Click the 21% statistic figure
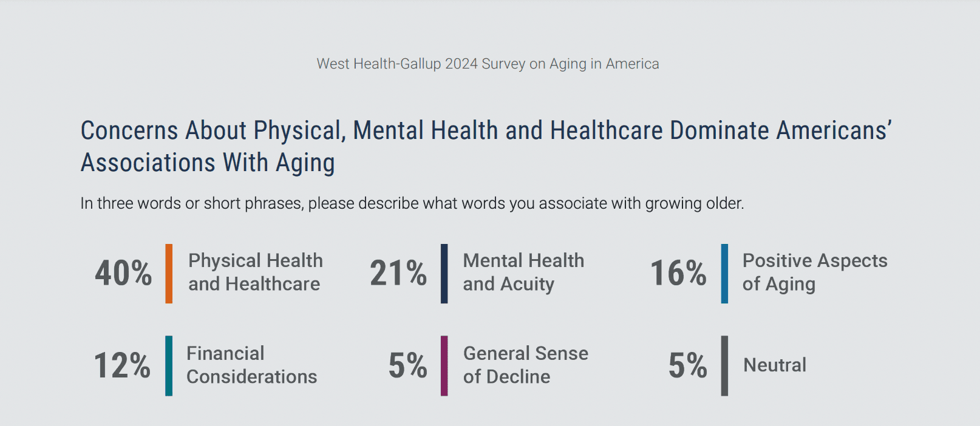Screen dimensions: 980x426 pyautogui.click(x=398, y=273)
